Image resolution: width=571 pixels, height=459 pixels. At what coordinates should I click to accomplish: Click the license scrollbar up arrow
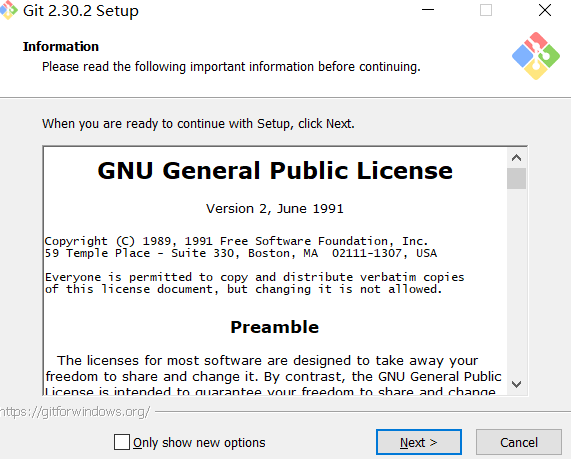[x=516, y=158]
